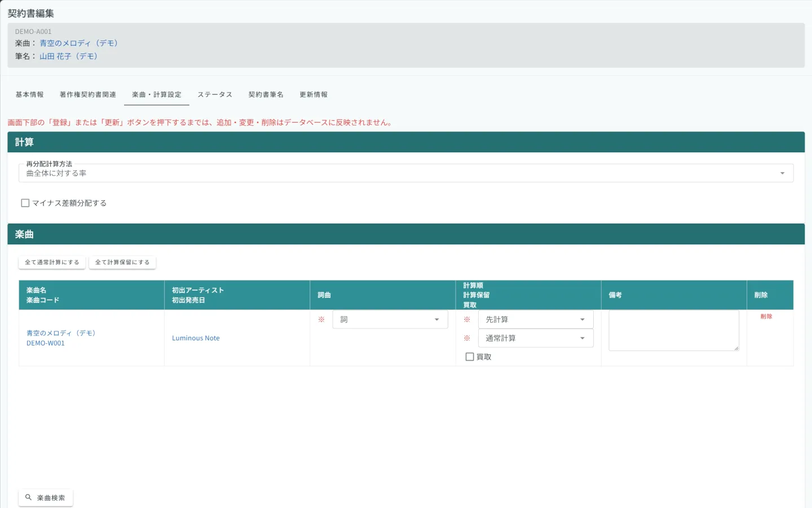Open the Luminous Note artist link

tap(196, 338)
